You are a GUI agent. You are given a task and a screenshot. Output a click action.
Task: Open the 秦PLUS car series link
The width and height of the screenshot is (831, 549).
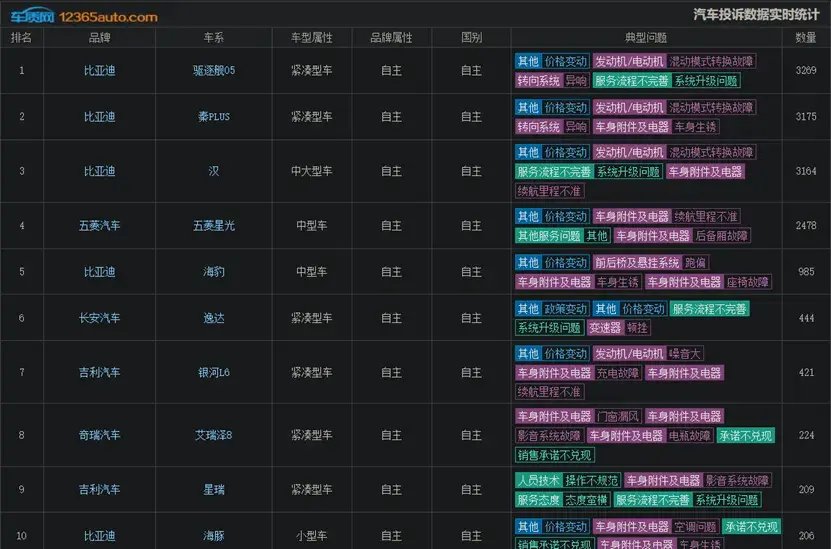(x=214, y=117)
